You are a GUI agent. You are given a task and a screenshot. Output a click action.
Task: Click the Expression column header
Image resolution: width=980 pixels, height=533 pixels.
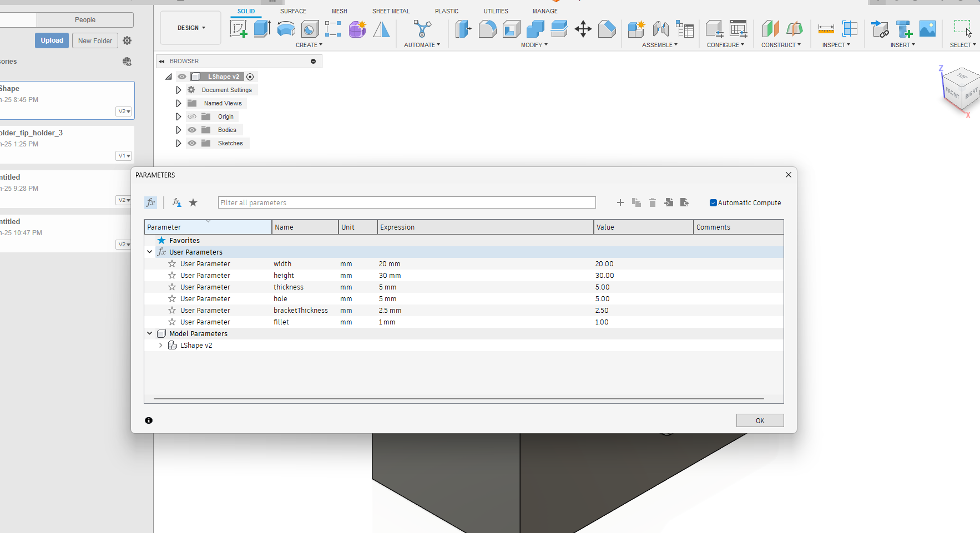pyautogui.click(x=486, y=227)
